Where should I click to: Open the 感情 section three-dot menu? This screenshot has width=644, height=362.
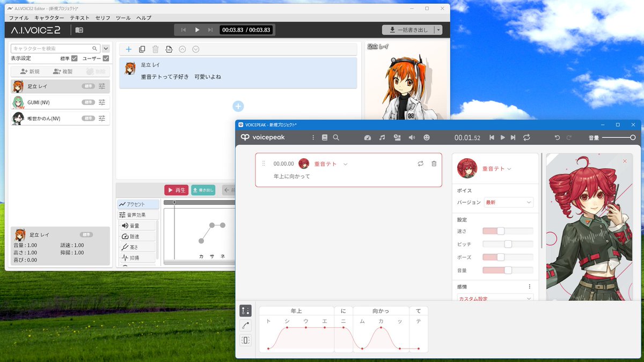click(530, 286)
